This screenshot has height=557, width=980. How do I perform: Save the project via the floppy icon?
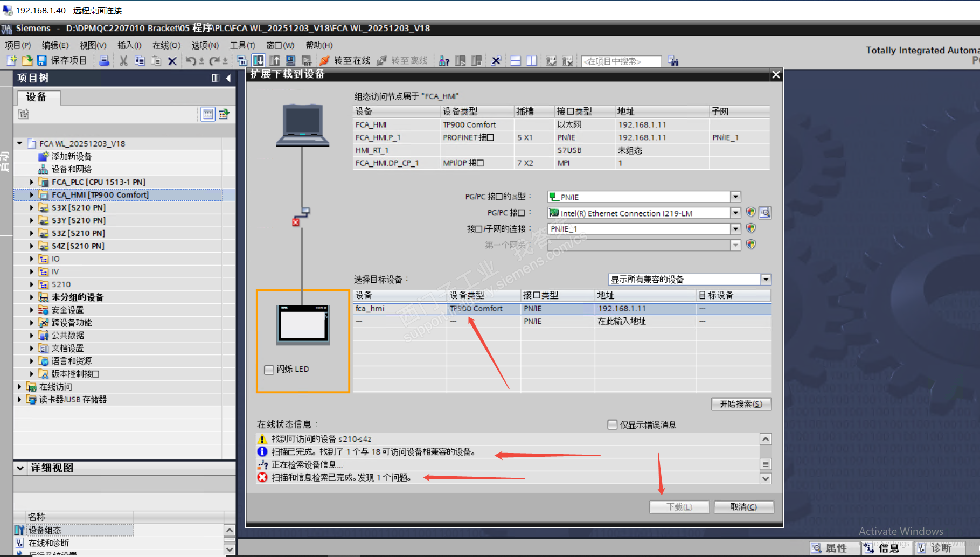(x=41, y=61)
